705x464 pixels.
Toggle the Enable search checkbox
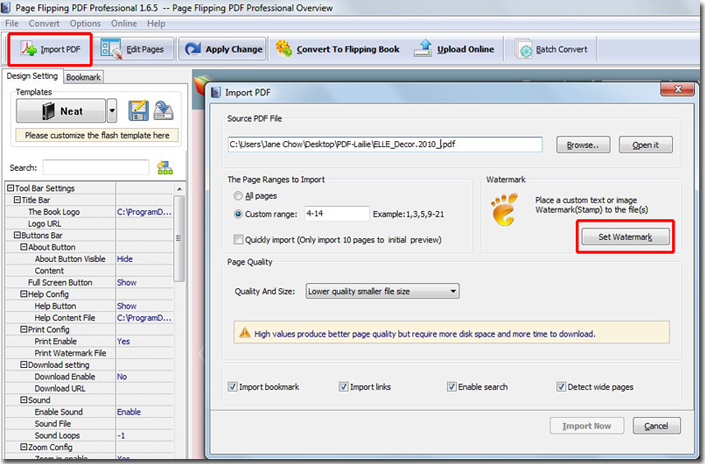pos(451,387)
